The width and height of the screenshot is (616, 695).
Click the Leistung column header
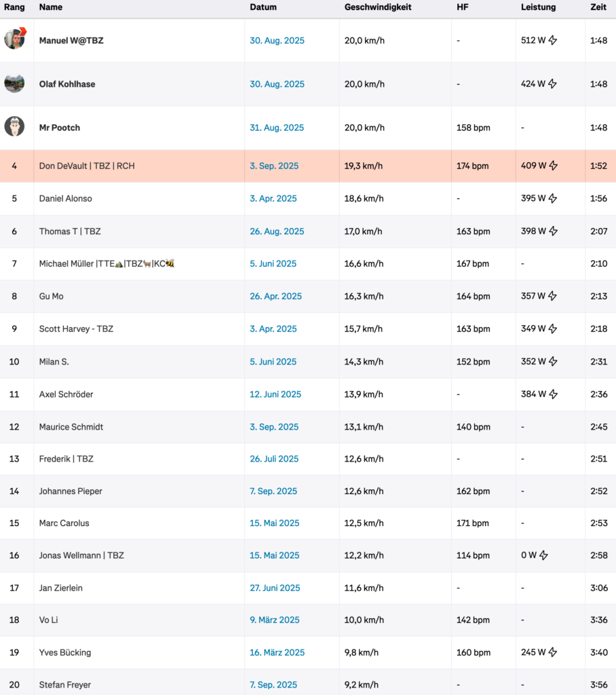point(538,7)
